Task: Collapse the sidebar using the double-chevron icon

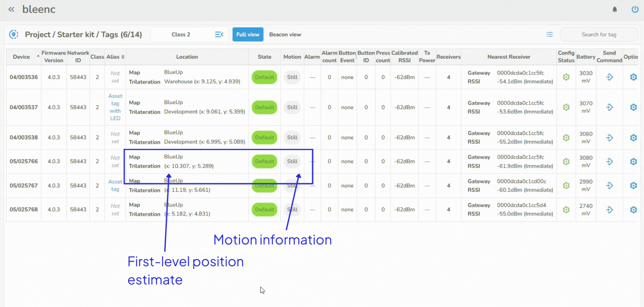Action: pos(11,9)
